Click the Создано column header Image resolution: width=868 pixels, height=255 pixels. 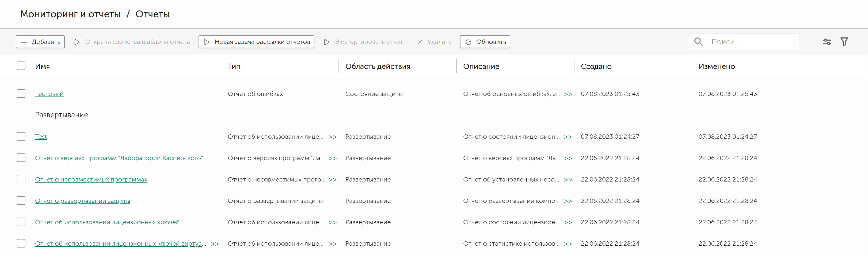[596, 66]
